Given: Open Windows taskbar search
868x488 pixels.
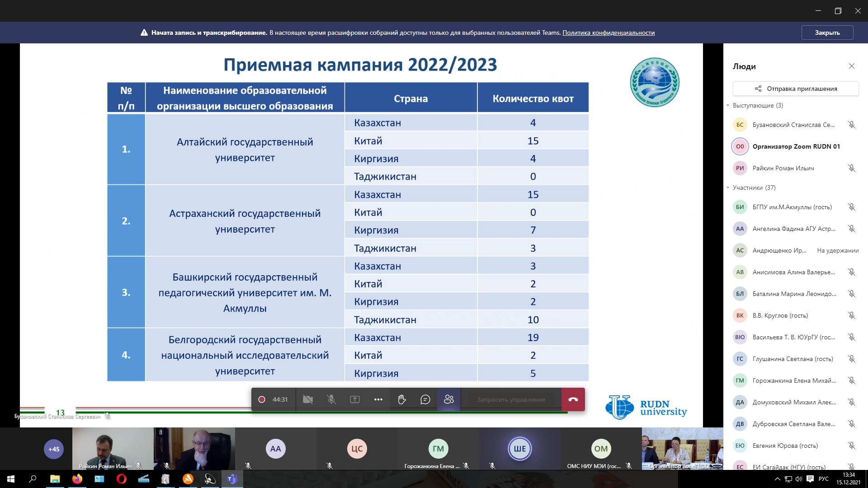Looking at the screenshot, I should pos(33,479).
